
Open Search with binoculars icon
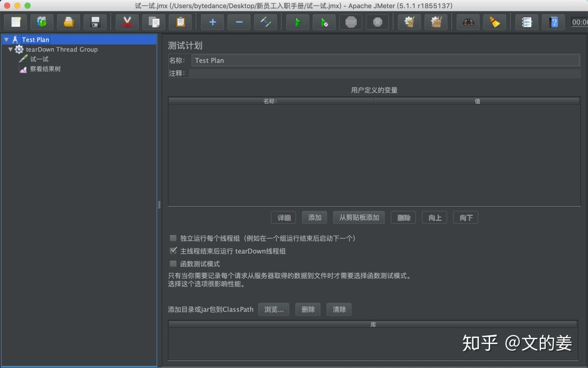click(468, 22)
